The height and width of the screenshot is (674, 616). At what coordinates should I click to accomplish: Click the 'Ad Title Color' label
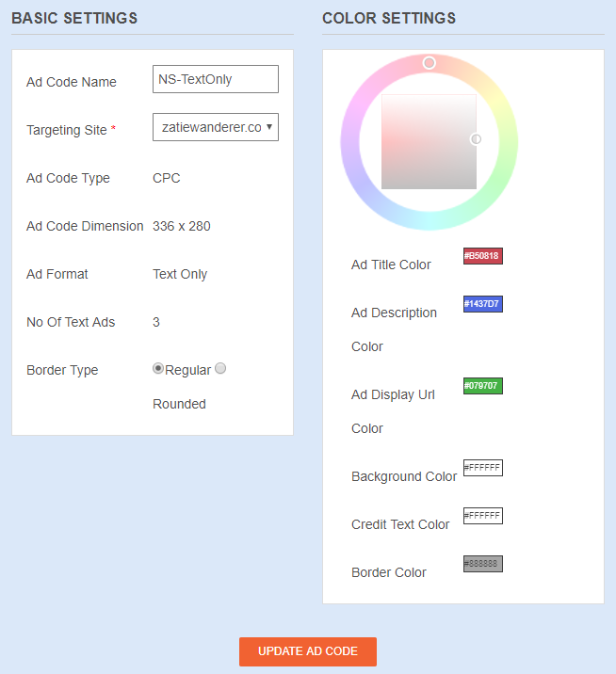(x=391, y=265)
